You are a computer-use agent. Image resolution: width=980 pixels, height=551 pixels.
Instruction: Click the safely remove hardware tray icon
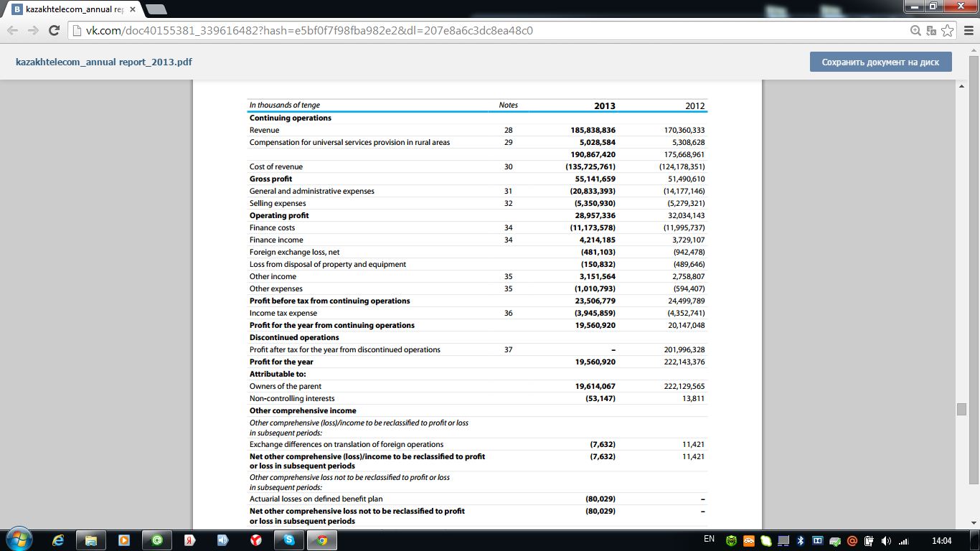pyautogui.click(x=834, y=540)
